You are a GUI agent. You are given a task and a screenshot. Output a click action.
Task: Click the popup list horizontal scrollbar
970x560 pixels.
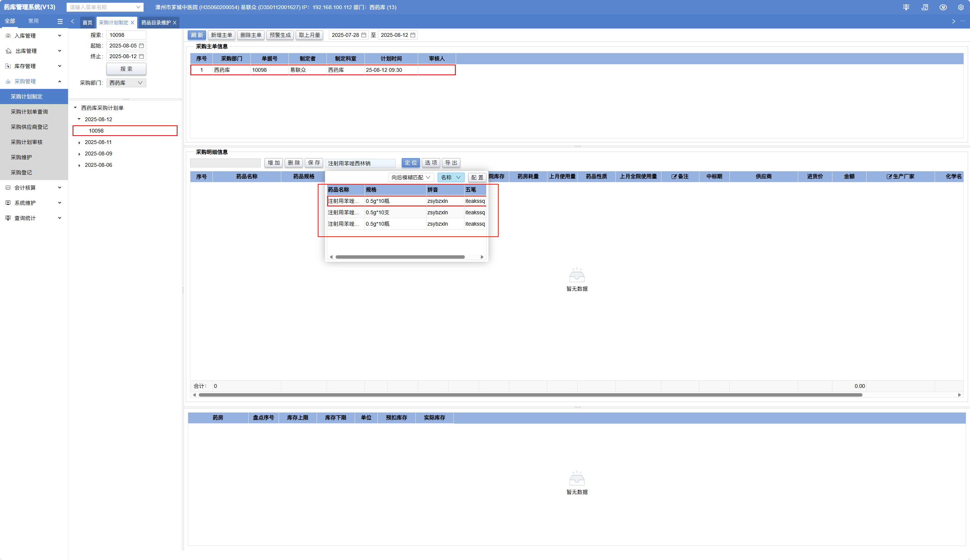click(400, 257)
